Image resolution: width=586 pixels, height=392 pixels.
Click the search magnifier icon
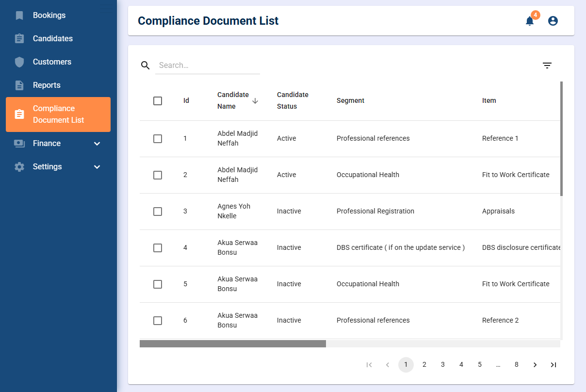click(146, 65)
